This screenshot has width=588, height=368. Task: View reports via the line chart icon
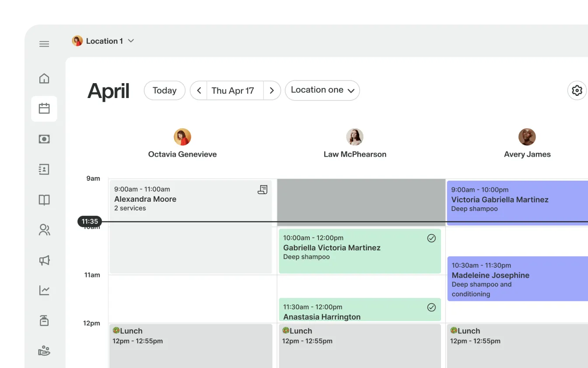[44, 290]
